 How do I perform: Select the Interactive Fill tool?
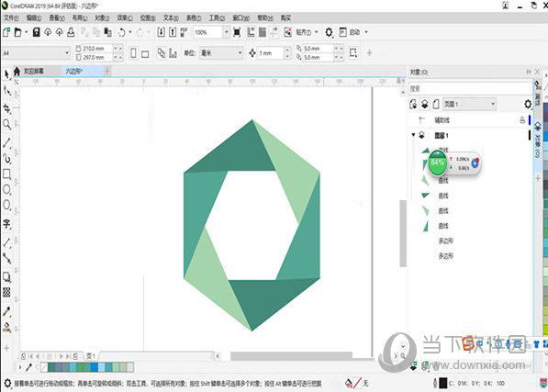6,328
